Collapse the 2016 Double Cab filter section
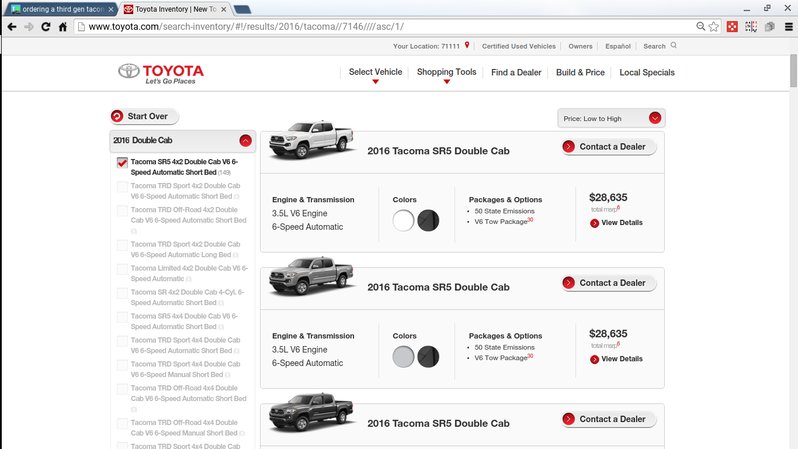 (x=245, y=141)
